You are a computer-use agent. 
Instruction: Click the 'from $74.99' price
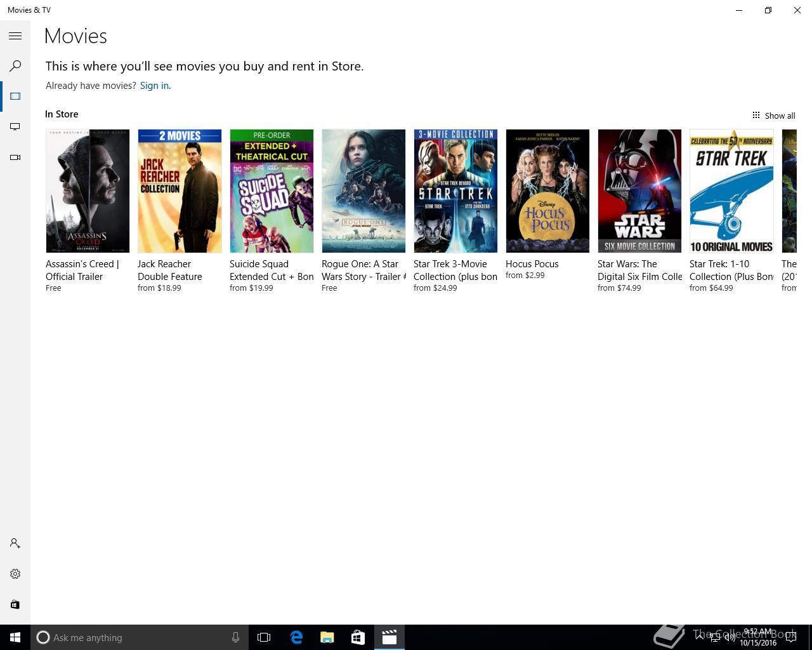point(619,288)
